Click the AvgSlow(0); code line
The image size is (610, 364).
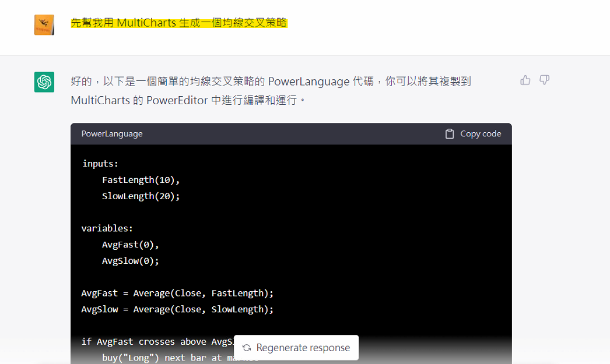tap(130, 261)
